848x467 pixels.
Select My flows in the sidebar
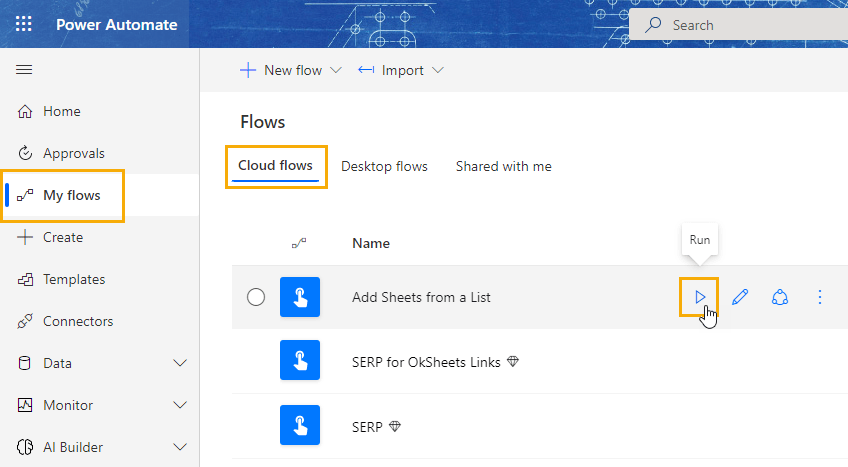click(100, 195)
